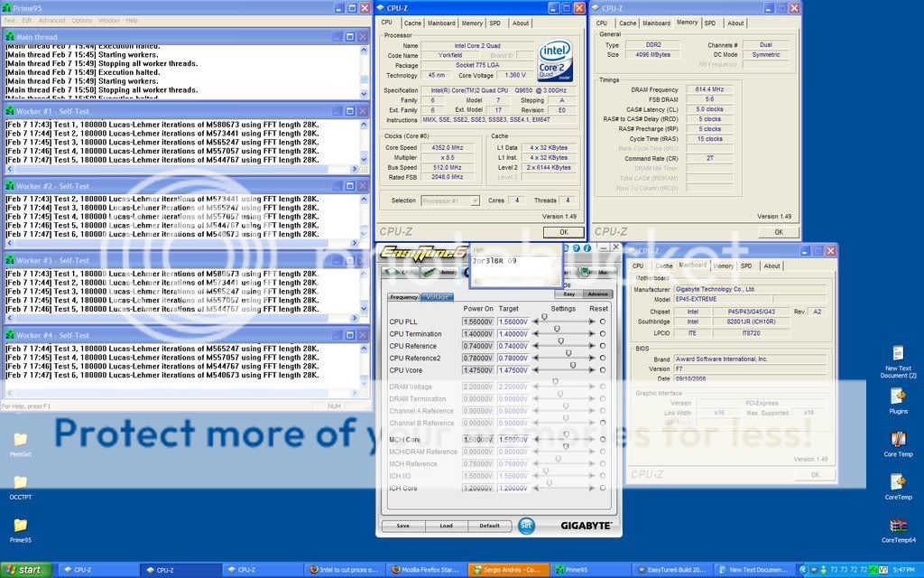This screenshot has height=578, width=924.
Task: Reset CPU Reference voltage radio button
Action: click(x=602, y=346)
